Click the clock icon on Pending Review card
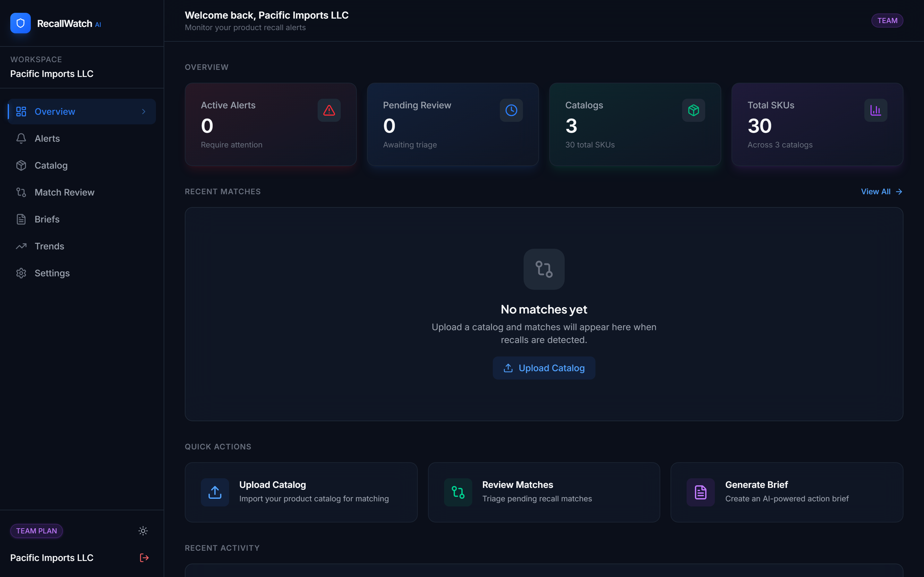 511,110
